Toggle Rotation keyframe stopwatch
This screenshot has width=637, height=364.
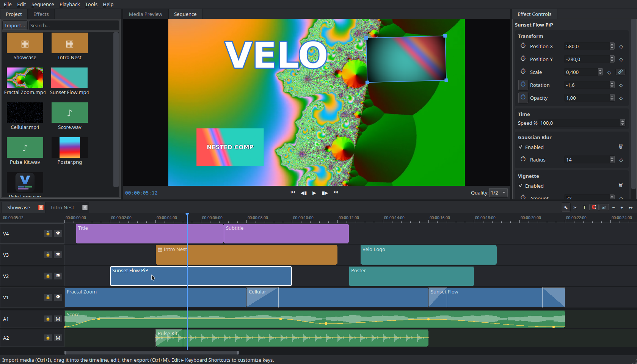(x=523, y=85)
